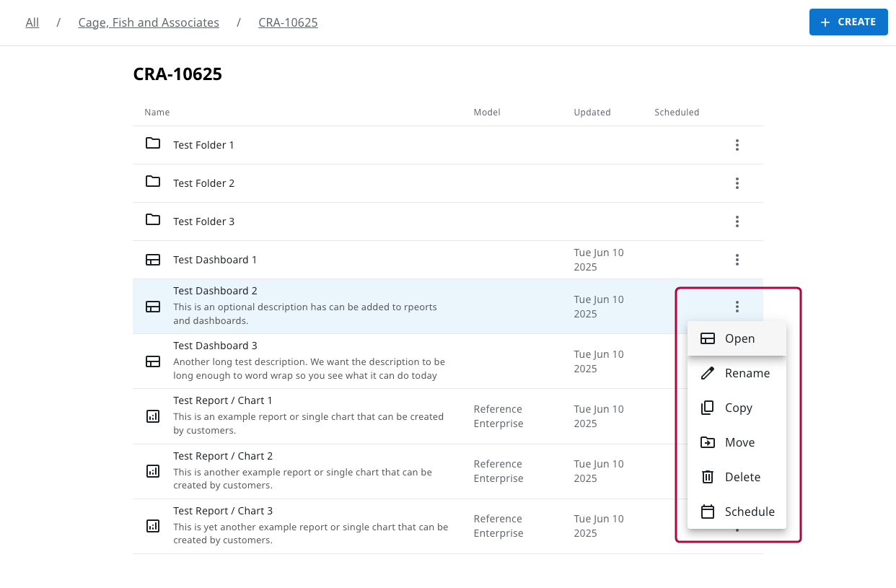Select the move-to-folder icon beside Move
This screenshot has height=588, width=896.
tap(707, 442)
